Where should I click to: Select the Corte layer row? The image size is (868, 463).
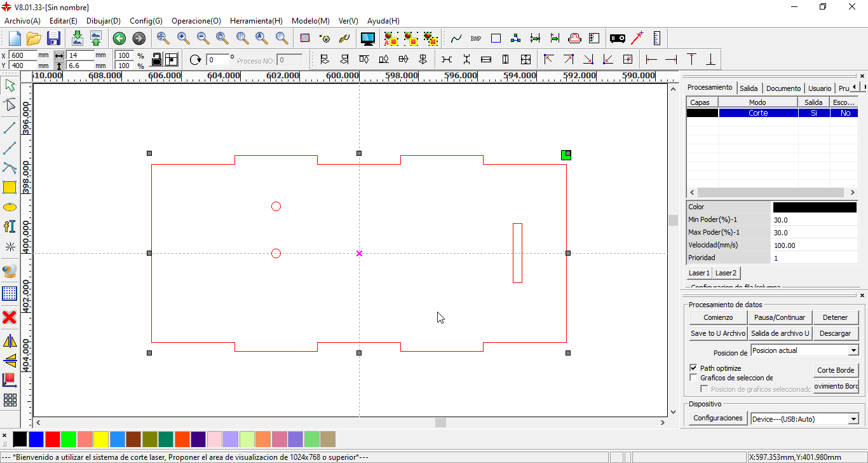coord(772,113)
